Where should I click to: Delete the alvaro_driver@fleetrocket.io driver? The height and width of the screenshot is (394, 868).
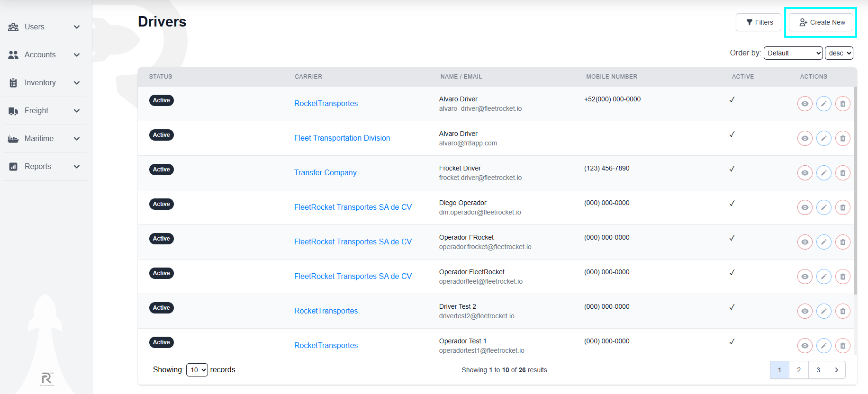842,104
